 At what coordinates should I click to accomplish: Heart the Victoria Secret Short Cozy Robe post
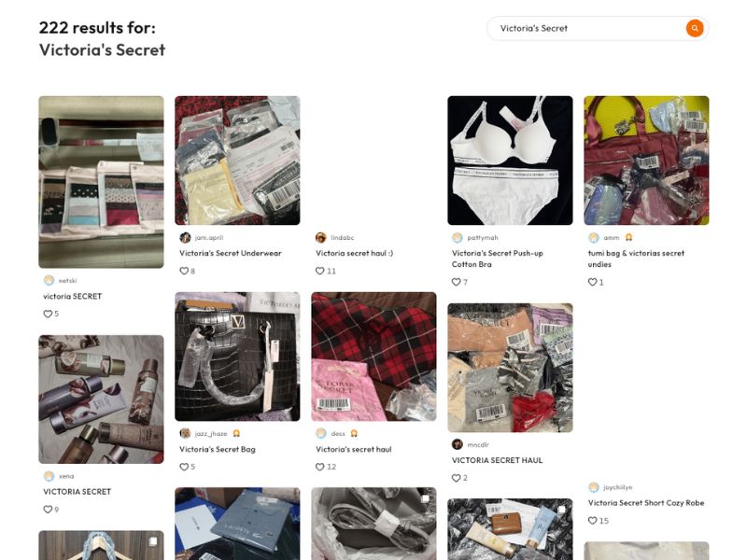pyautogui.click(x=593, y=521)
